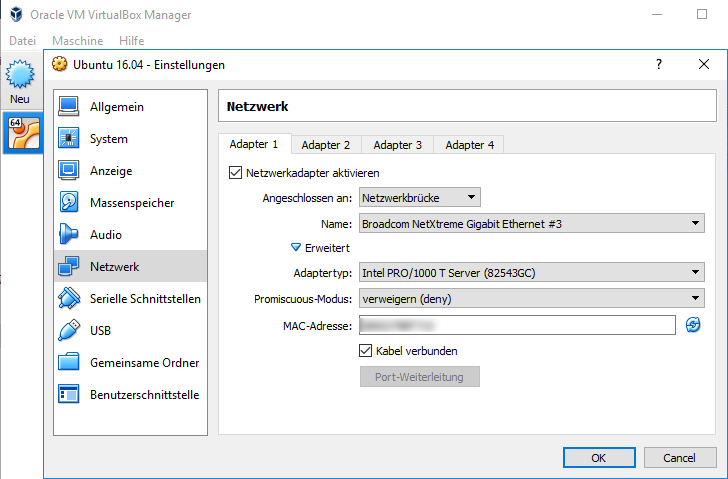Open the Maschine menu
Screen dimensions: 728x479
[78, 41]
